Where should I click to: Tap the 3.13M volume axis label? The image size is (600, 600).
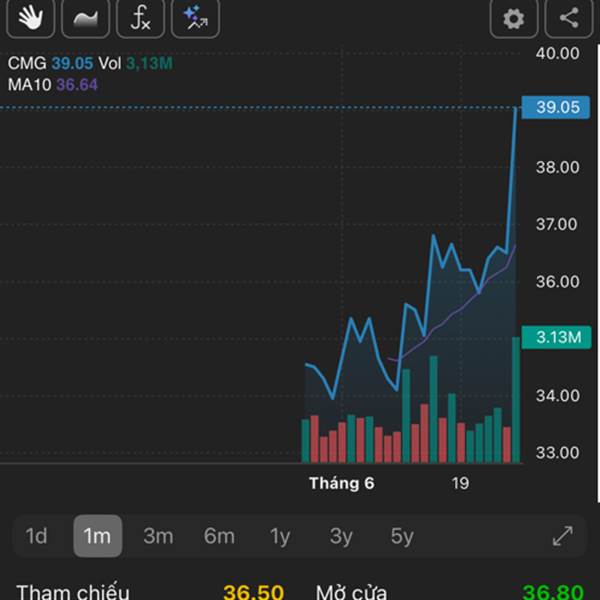[x=557, y=337]
